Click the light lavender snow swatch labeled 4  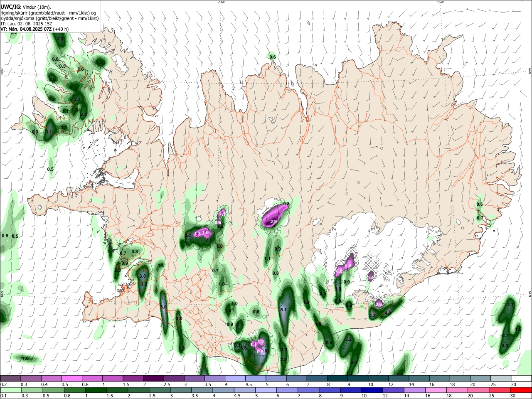(235, 379)
